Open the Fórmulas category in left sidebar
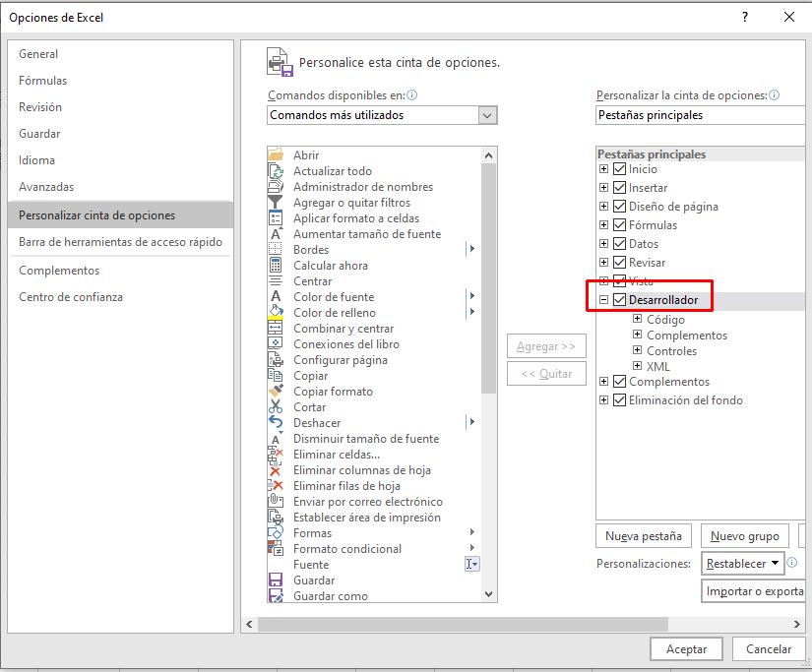Screen dimensions: 812x672 43,81
